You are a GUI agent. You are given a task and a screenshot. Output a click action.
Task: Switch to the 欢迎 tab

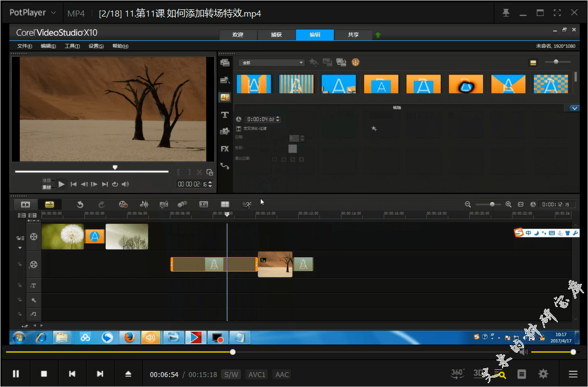click(238, 35)
